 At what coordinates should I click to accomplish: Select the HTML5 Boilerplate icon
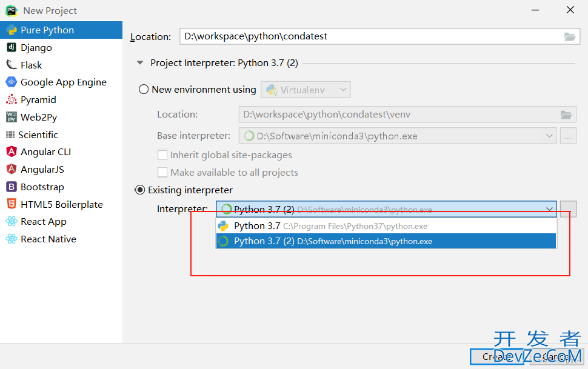[x=12, y=204]
